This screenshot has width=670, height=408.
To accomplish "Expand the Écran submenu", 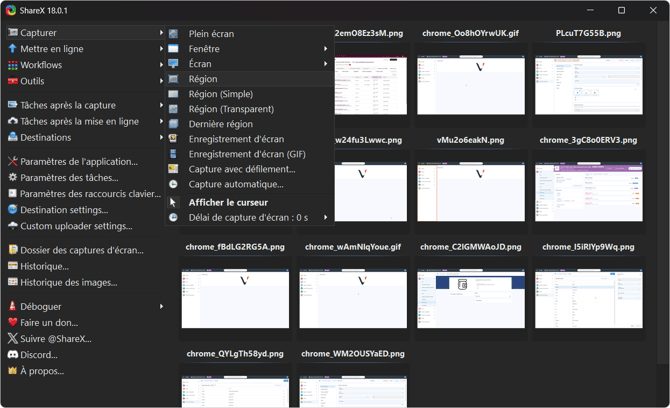I will (325, 64).
